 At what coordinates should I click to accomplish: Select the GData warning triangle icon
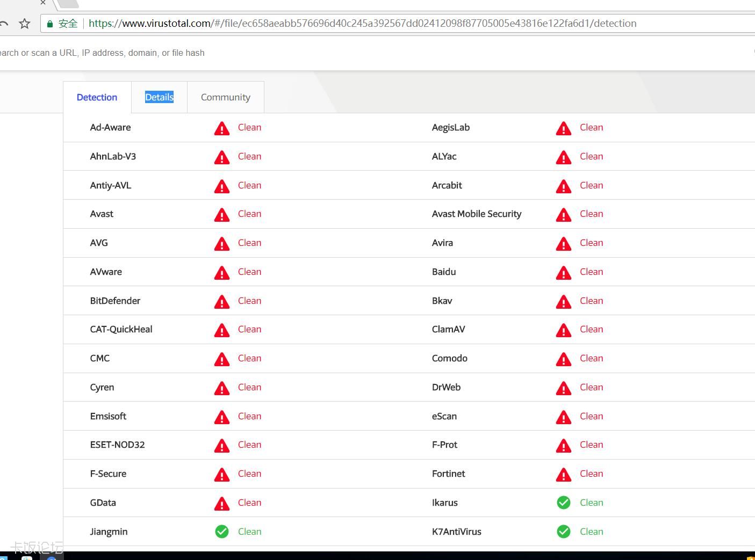222,504
